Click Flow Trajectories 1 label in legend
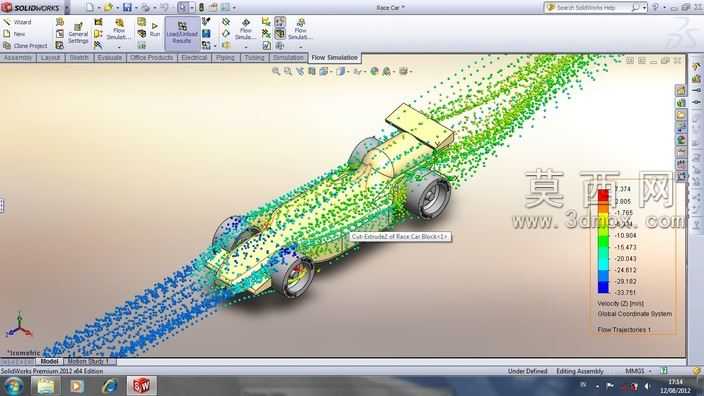Screen dimensions: 704x396 pos(624,330)
